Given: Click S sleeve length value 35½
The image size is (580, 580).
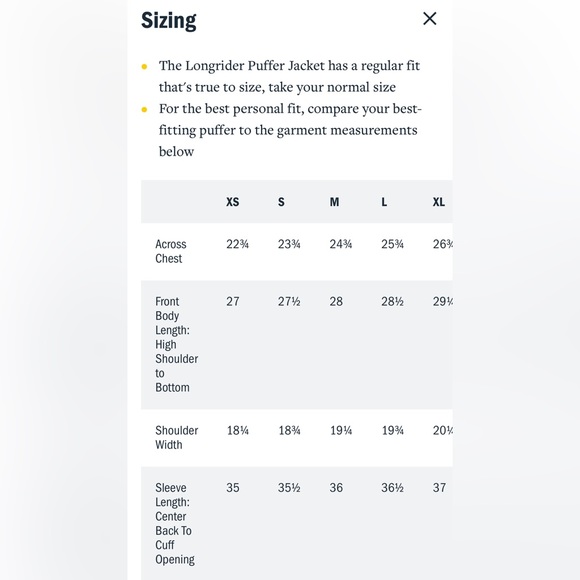Looking at the screenshot, I should point(289,488).
